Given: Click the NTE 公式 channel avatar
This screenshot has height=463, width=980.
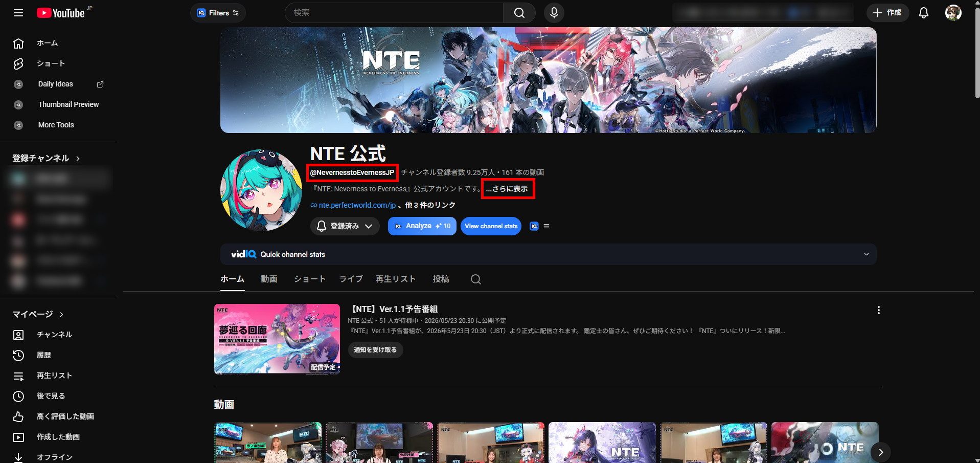Looking at the screenshot, I should point(261,190).
